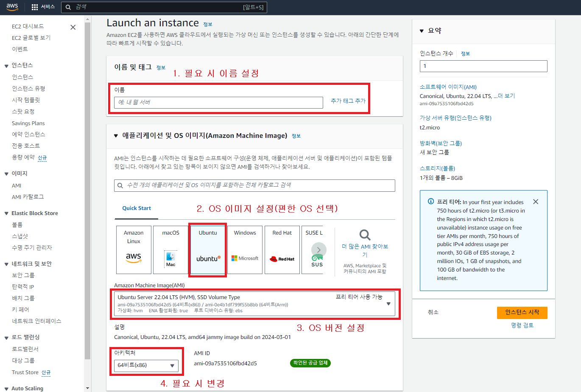This screenshot has width=581, height=392.
Task: Select the Red Hat AMI tile
Action: point(282,249)
